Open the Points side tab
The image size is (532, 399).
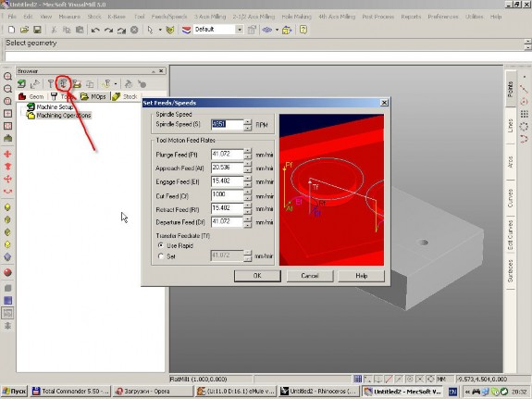(x=511, y=89)
